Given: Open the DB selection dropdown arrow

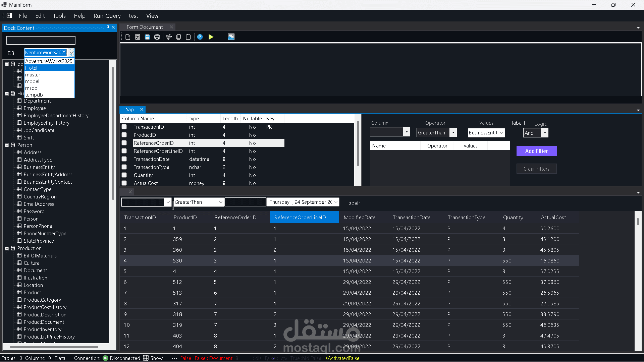Looking at the screenshot, I should pyautogui.click(x=71, y=53).
